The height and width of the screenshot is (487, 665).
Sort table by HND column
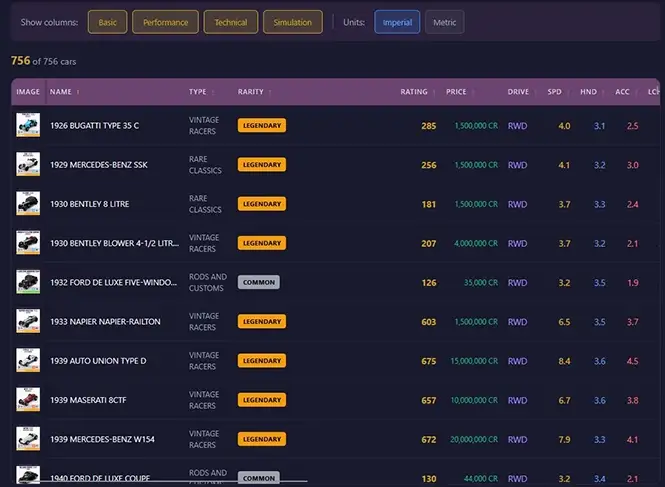(x=592, y=92)
